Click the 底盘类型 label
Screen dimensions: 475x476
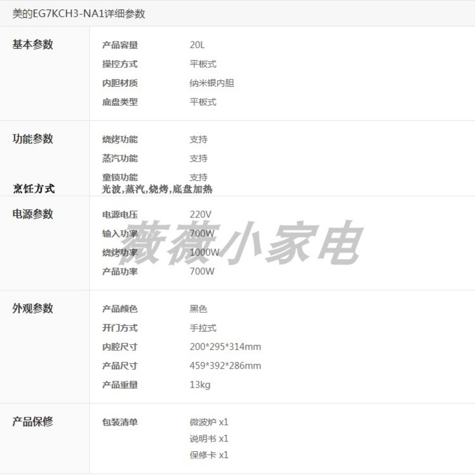120,102
